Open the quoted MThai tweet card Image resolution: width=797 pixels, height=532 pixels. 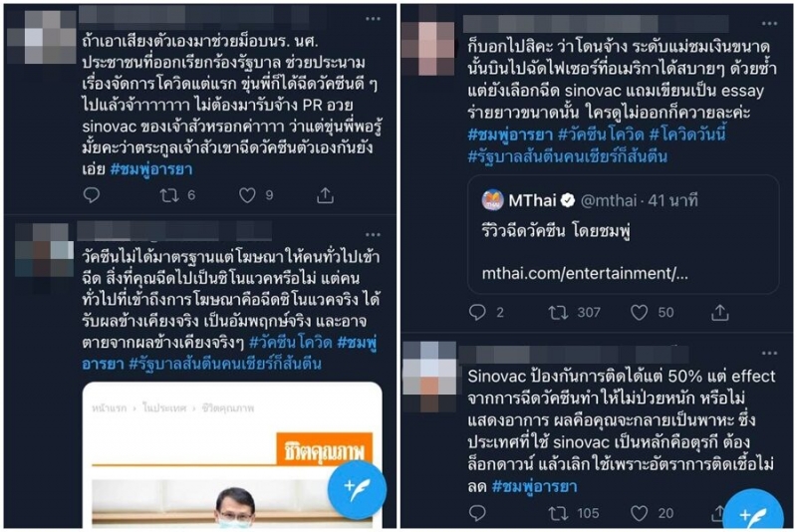tap(624, 234)
